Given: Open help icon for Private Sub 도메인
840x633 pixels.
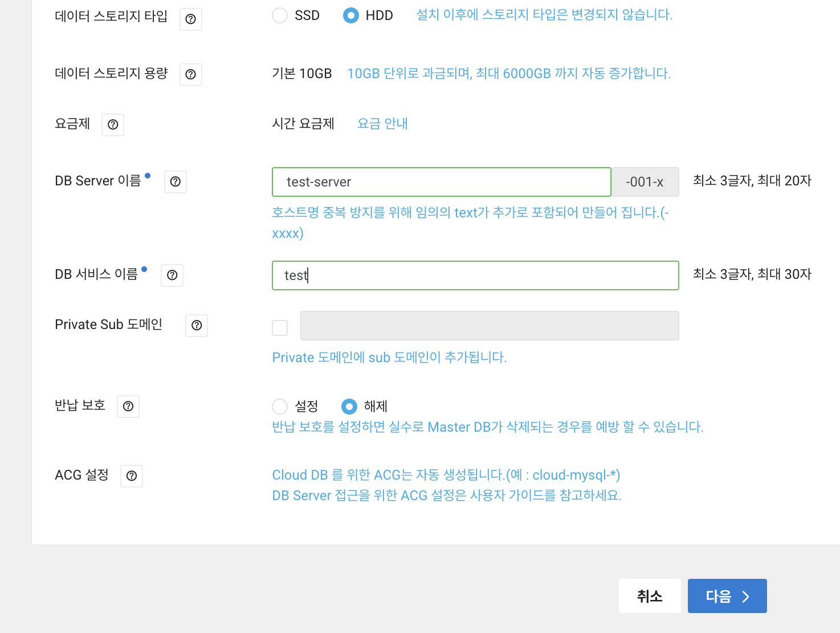Looking at the screenshot, I should [197, 325].
